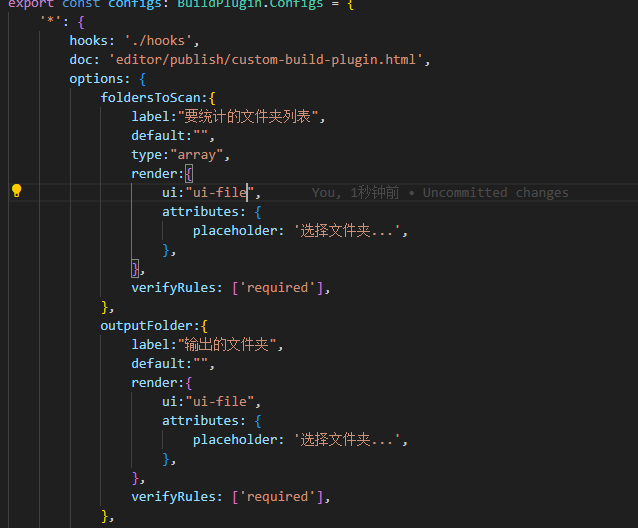Click the hooks path string './hooks'
The image size is (638, 528).
pyautogui.click(x=158, y=41)
